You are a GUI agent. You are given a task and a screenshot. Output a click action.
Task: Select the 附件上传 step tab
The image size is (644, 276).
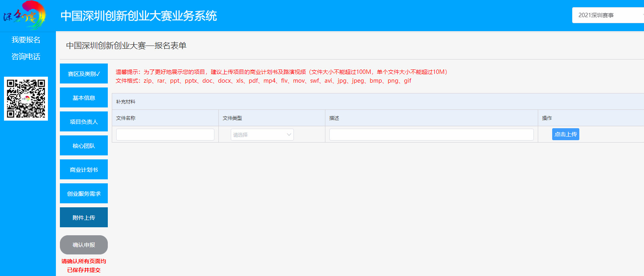coord(84,218)
